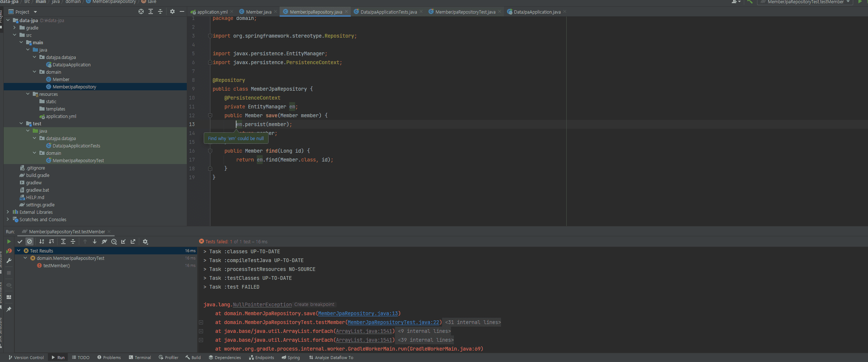Click the Rerun Failed Tests icon
This screenshot has width=868, height=362.
click(9, 251)
